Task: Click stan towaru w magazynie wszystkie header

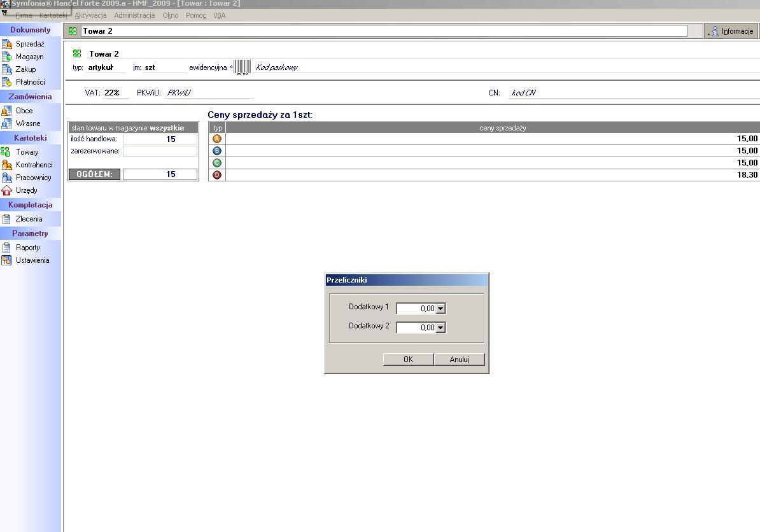Action: 133,128
